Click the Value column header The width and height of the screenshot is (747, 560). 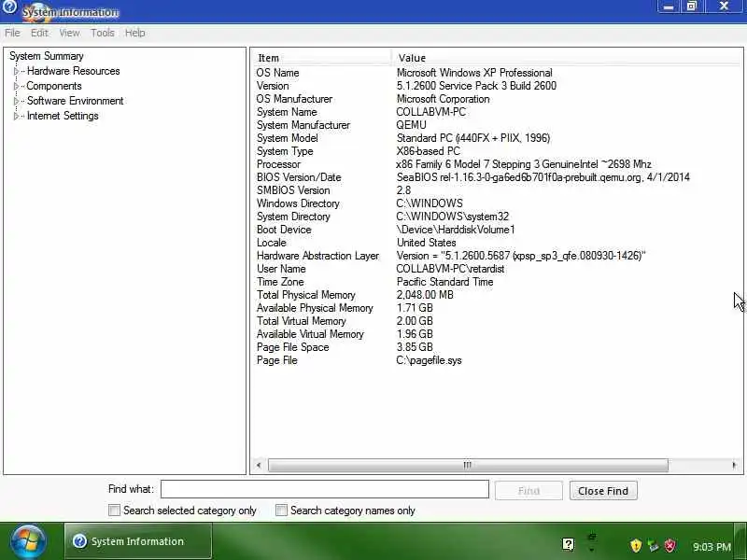coord(567,58)
